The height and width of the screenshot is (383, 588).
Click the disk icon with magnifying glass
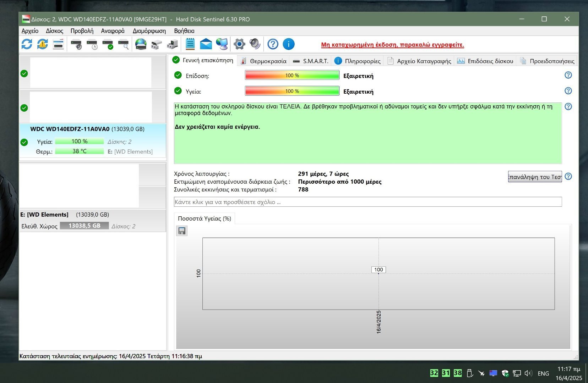[x=123, y=44]
